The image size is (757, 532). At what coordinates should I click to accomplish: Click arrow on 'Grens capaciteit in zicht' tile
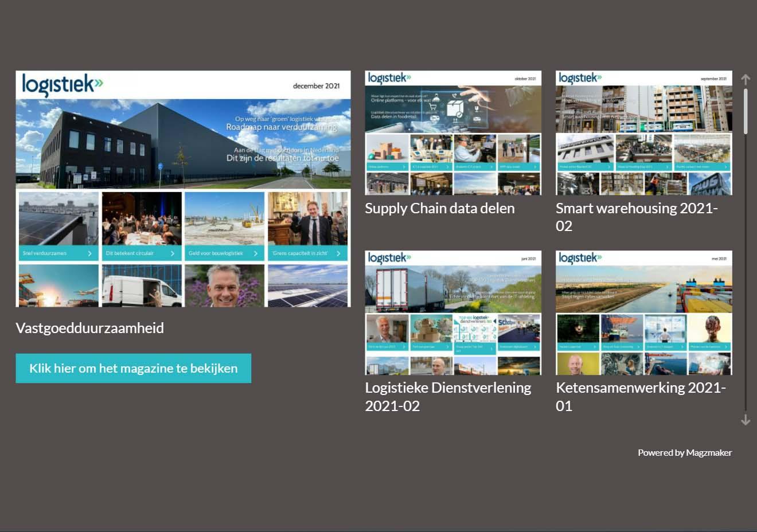tap(338, 253)
